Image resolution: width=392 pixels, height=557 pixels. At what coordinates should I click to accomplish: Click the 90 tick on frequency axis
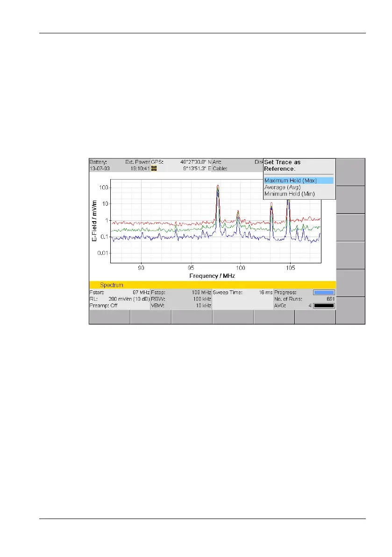pos(141,268)
